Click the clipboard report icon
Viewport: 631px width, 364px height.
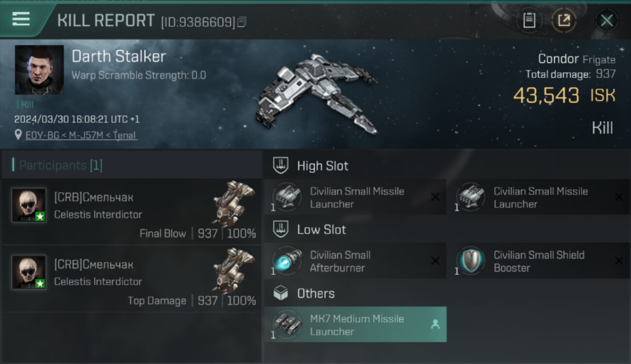point(529,20)
